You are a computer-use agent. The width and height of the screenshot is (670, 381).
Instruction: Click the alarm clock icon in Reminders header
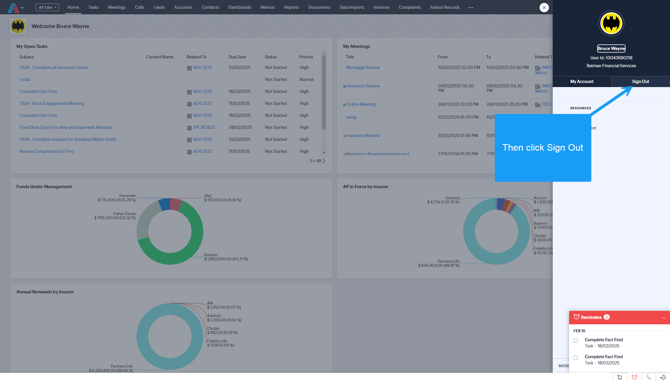click(576, 317)
